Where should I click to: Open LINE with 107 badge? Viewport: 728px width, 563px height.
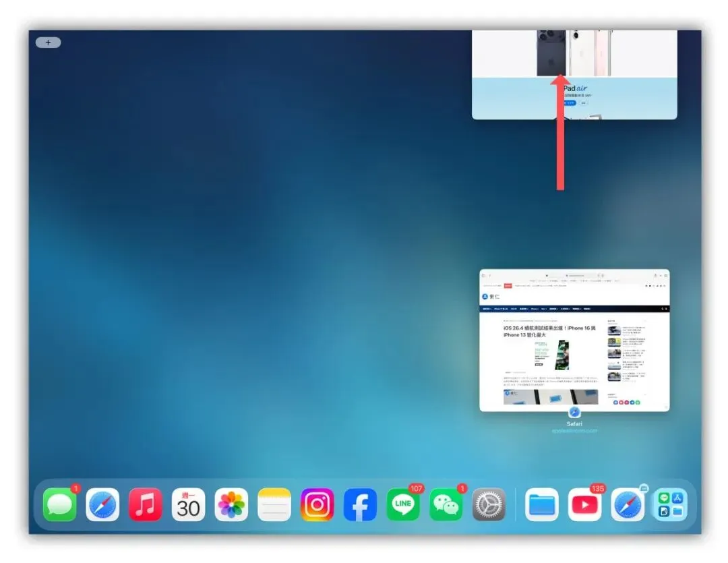pos(403,505)
